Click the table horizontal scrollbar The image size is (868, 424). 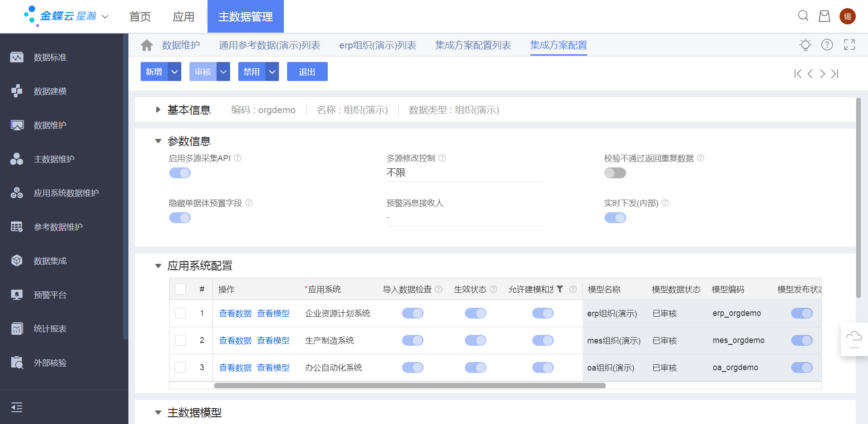click(x=410, y=386)
